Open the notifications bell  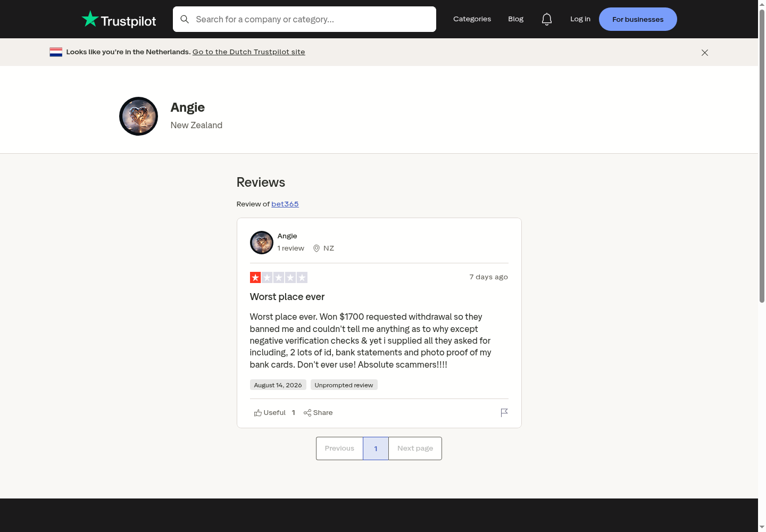click(x=547, y=19)
